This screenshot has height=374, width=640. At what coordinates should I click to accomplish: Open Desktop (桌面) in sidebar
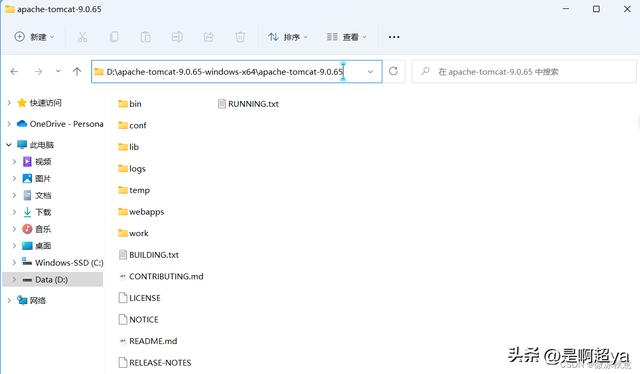coord(37,246)
